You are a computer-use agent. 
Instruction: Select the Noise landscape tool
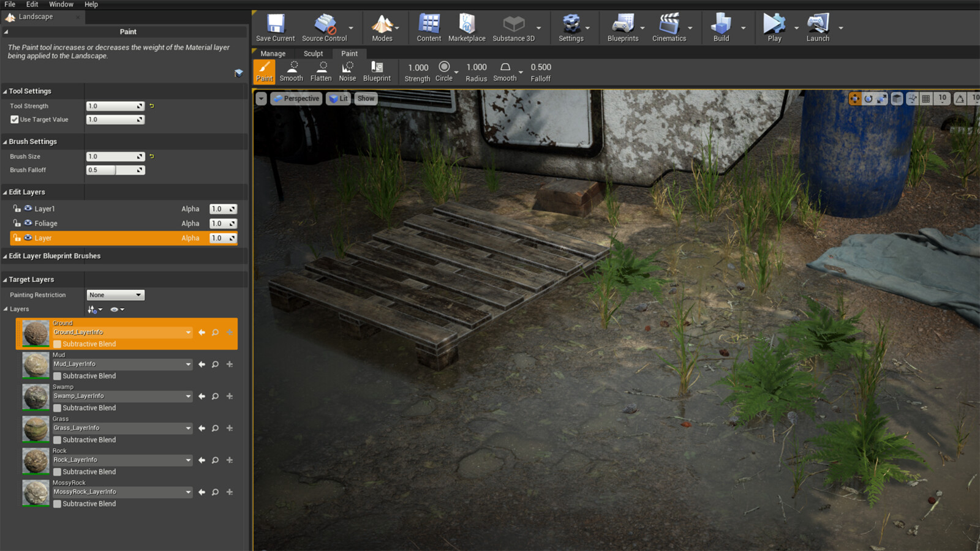point(347,71)
